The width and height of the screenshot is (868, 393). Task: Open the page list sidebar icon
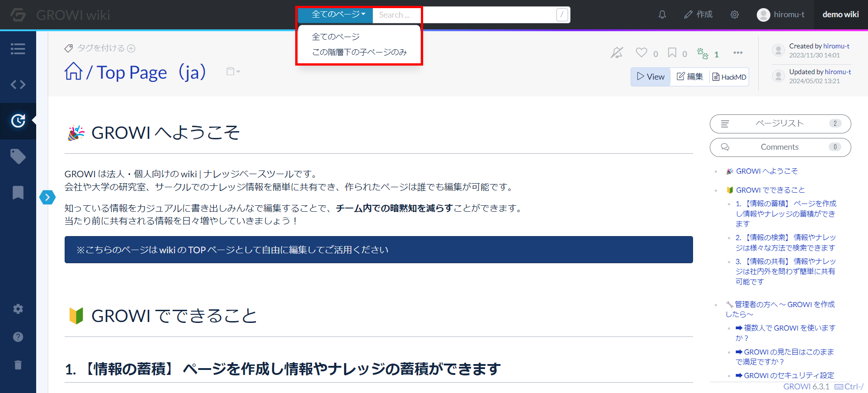18,49
